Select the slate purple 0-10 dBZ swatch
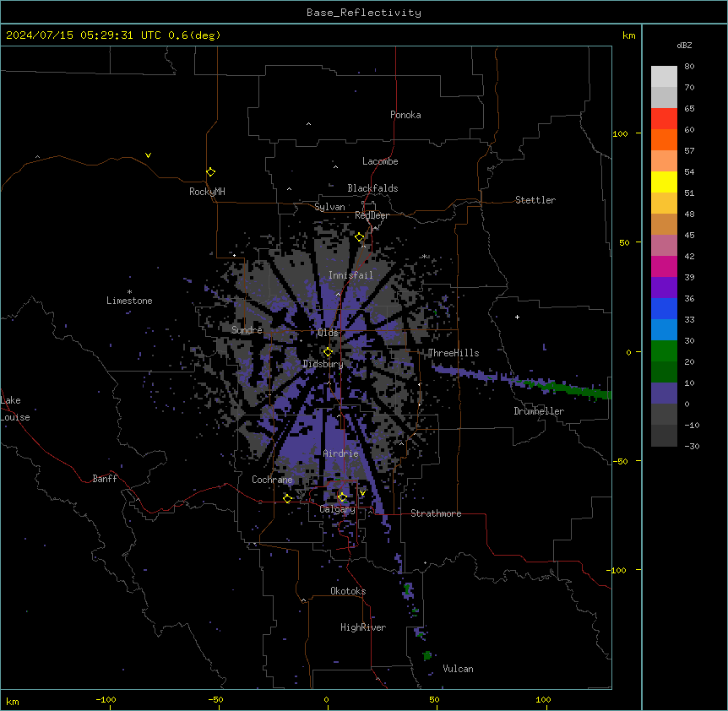728x711 pixels. coord(664,393)
